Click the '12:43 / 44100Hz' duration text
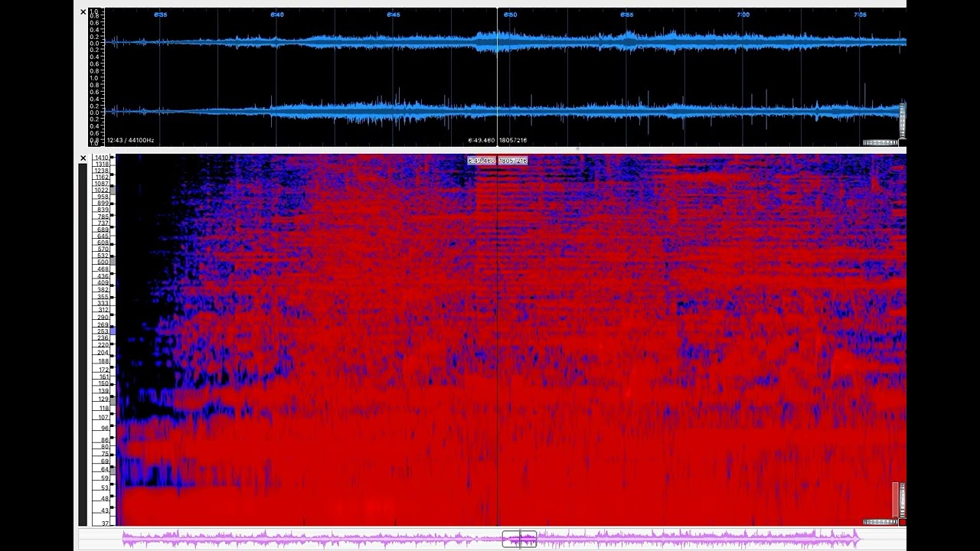980x551 pixels. click(x=130, y=140)
